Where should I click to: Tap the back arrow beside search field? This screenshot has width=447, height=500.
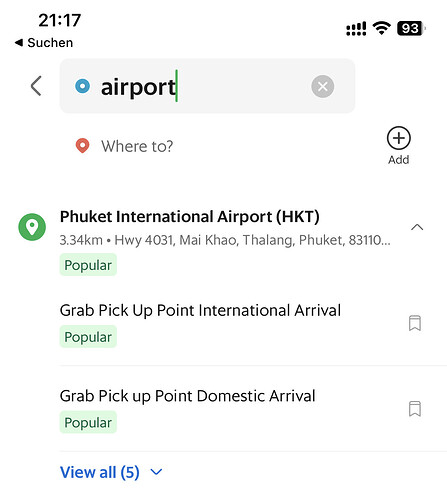click(x=36, y=86)
